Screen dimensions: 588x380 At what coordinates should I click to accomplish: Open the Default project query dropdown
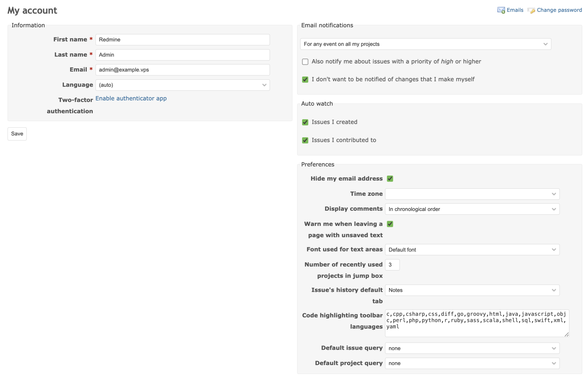[472, 363]
